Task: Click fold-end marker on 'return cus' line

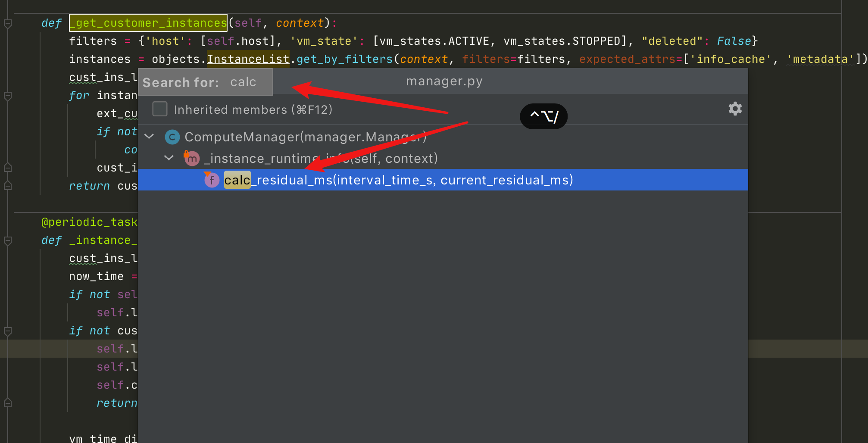Action: pyautogui.click(x=8, y=186)
